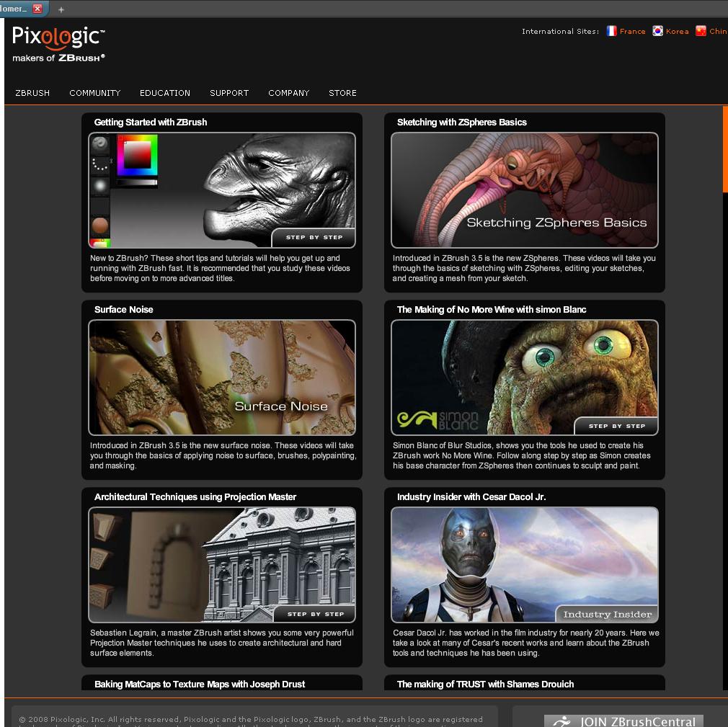Click the China flag icon
The height and width of the screenshot is (727, 728).
coord(701,31)
